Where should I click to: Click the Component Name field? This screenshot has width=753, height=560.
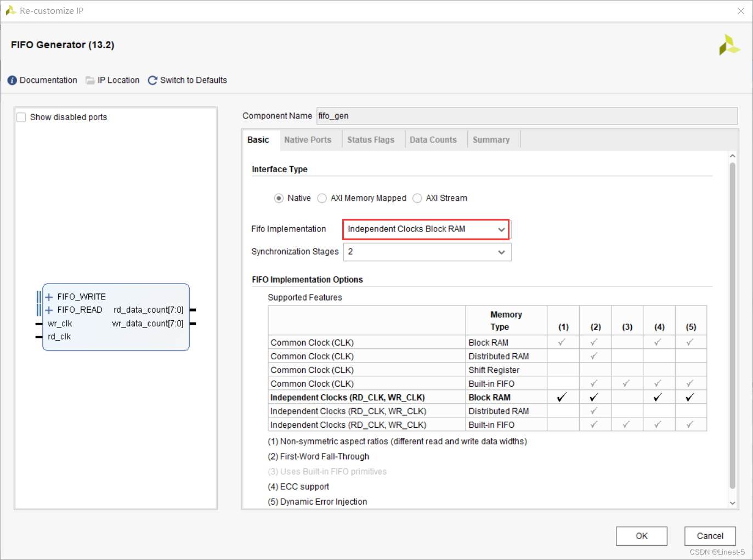coord(527,116)
